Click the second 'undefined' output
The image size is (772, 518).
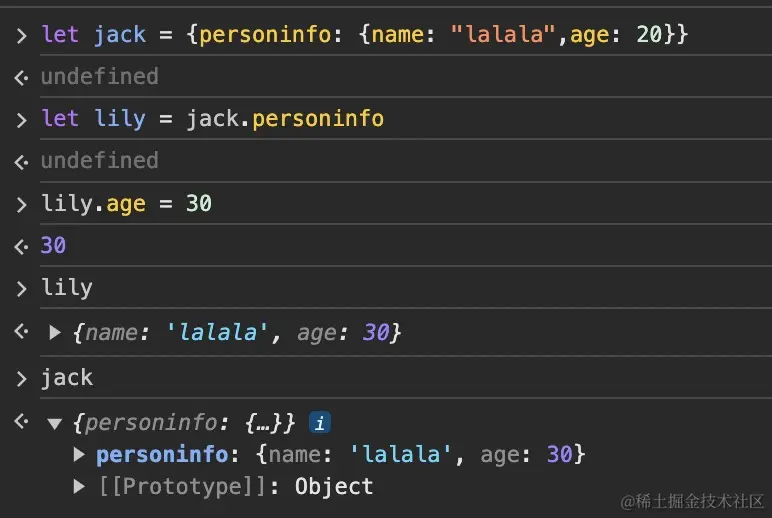point(99,161)
